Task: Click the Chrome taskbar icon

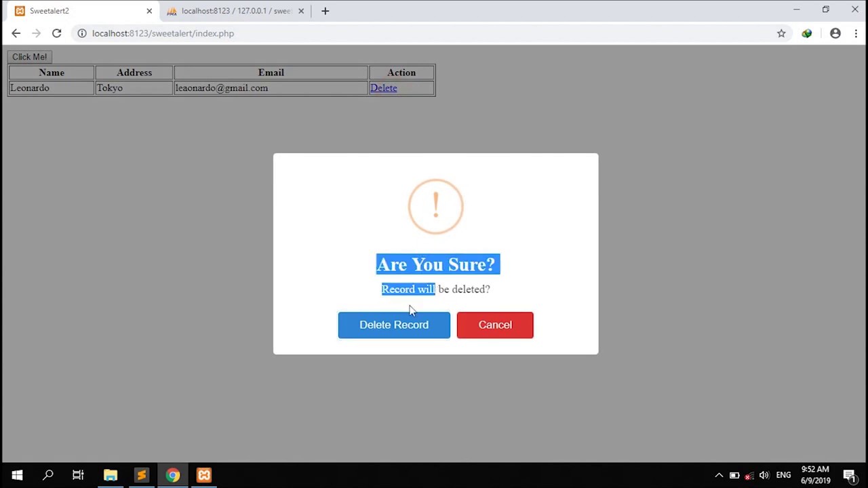Action: point(172,475)
